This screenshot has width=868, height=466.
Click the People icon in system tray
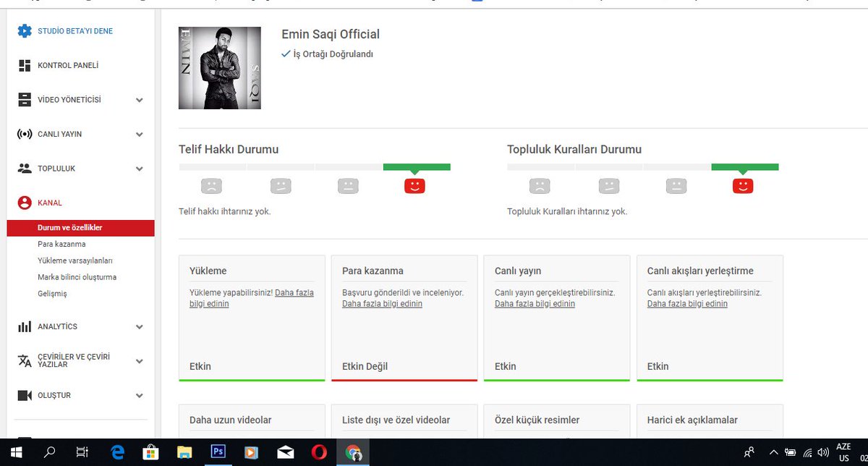click(749, 452)
